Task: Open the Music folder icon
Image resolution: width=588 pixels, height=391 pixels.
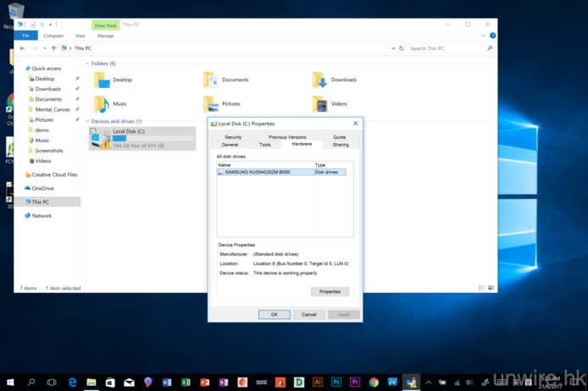Action: click(x=103, y=104)
